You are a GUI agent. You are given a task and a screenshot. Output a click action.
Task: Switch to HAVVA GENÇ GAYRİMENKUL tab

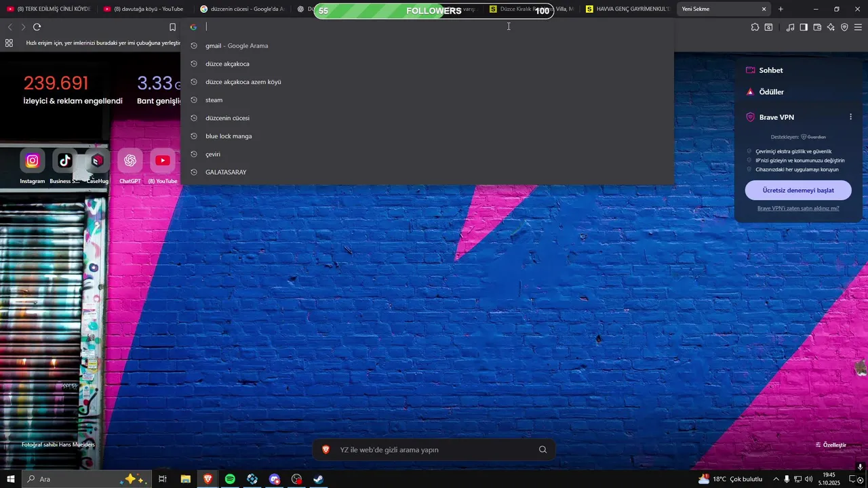629,9
